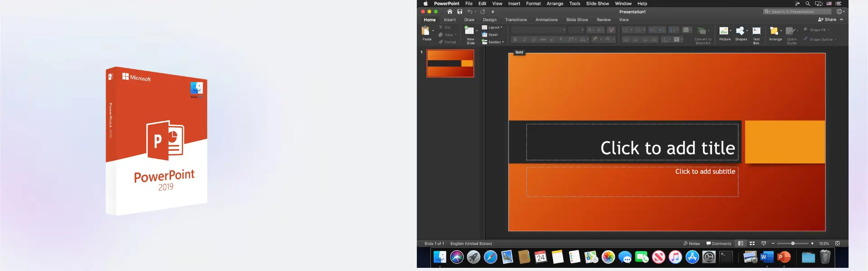The width and height of the screenshot is (868, 271).
Task: Increase font size button
Action: (x=591, y=30)
